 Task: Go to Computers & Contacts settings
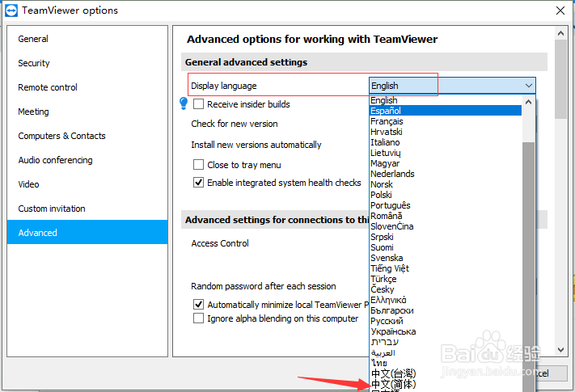click(x=87, y=136)
